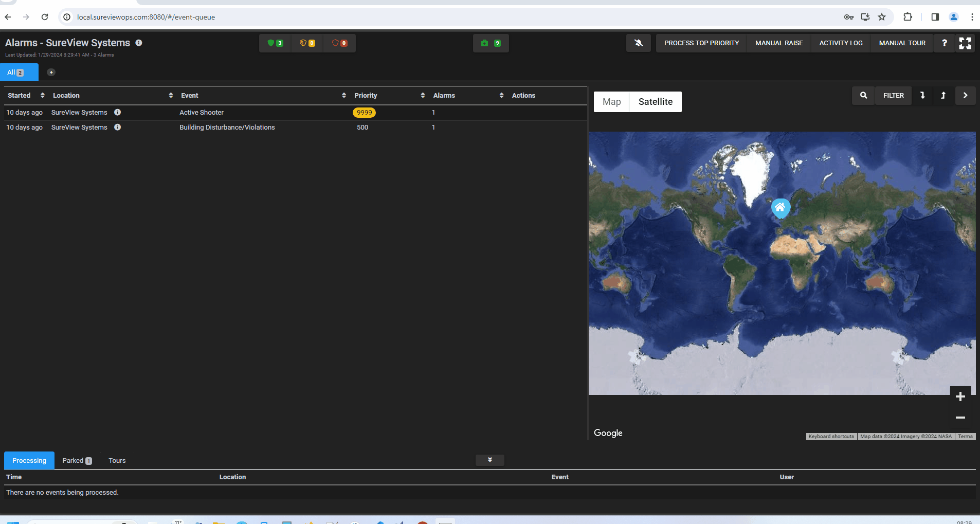This screenshot has width=980, height=524.
Task: Switch map view to Map mode
Action: click(612, 102)
